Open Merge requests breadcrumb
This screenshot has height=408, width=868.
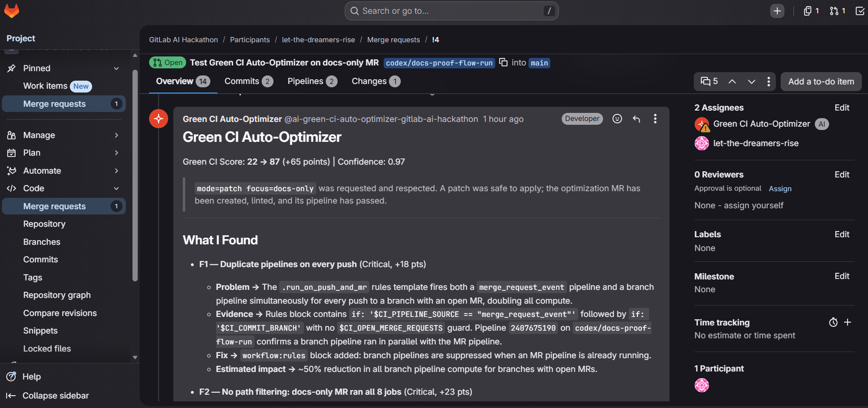click(x=394, y=40)
